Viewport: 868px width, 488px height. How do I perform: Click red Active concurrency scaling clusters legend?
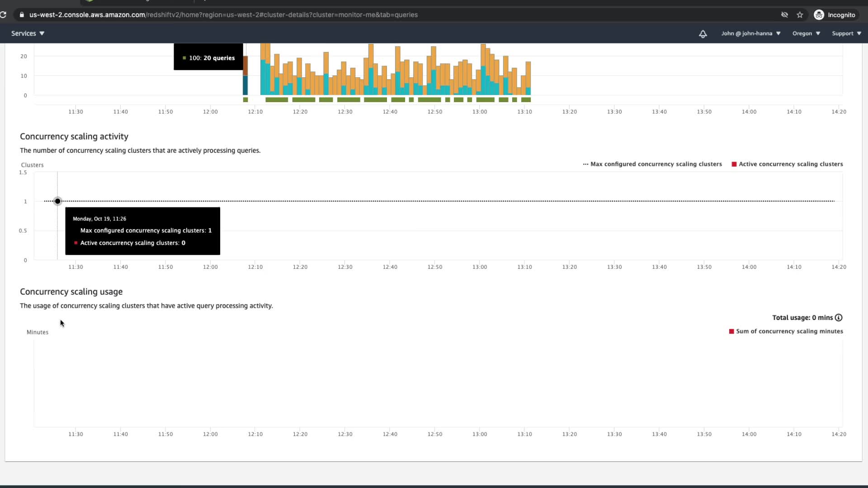[x=787, y=164]
